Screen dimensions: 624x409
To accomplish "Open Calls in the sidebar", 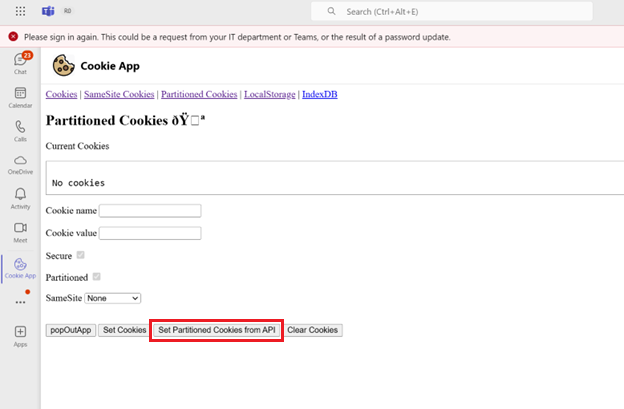I will [20, 131].
